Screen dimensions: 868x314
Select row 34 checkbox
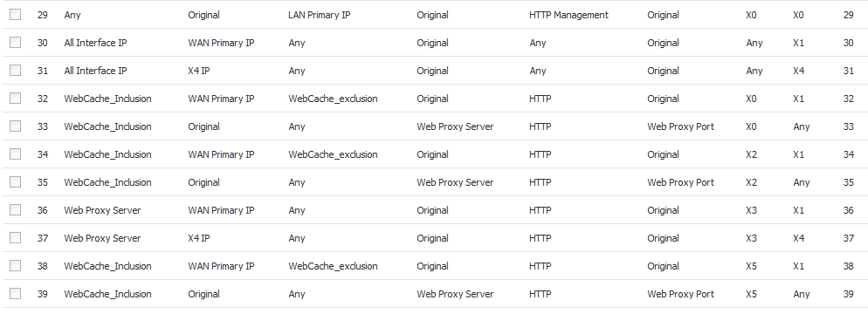point(16,154)
